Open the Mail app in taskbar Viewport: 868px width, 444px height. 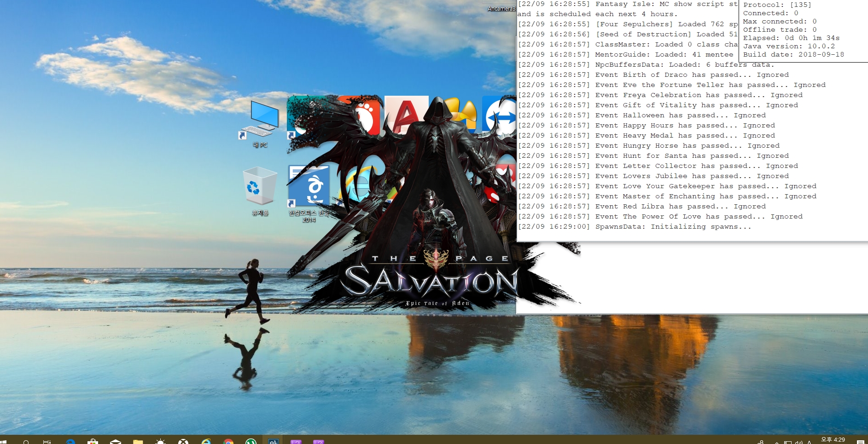pos(116,442)
